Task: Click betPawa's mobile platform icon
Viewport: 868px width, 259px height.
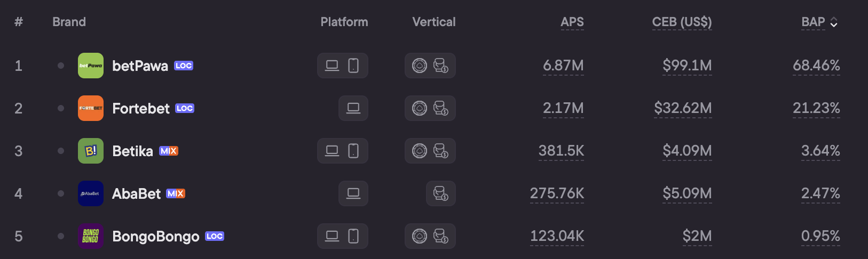Action: pos(353,66)
